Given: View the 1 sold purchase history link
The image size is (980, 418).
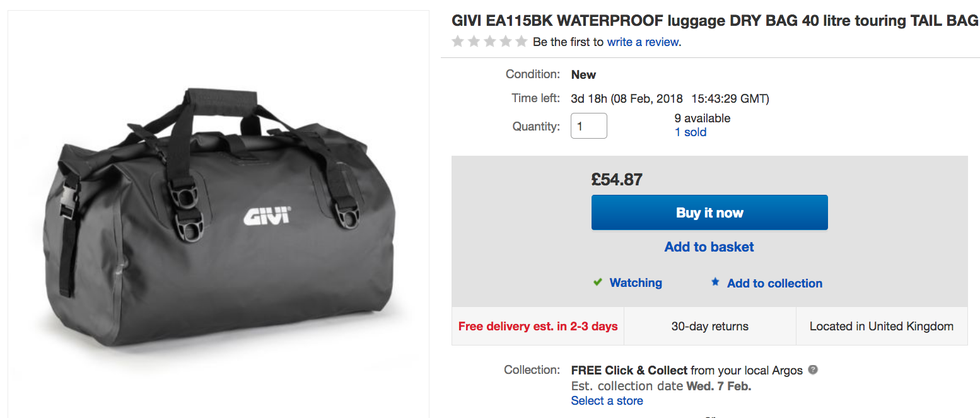Looking at the screenshot, I should pos(690,132).
